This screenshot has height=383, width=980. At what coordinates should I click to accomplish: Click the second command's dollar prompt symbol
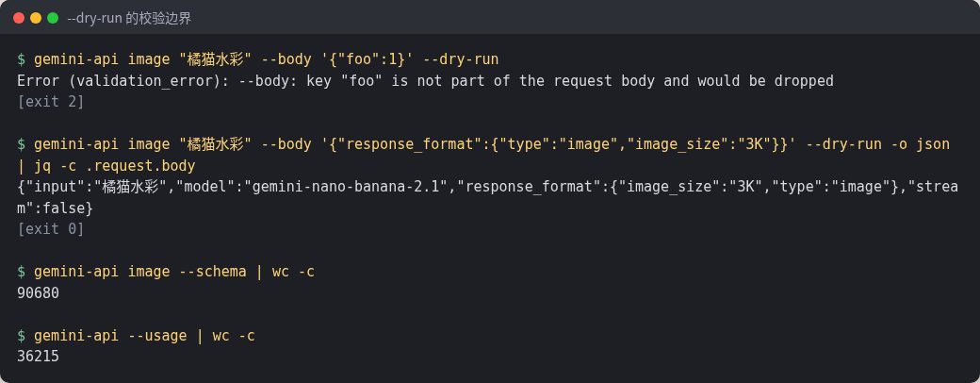22,144
